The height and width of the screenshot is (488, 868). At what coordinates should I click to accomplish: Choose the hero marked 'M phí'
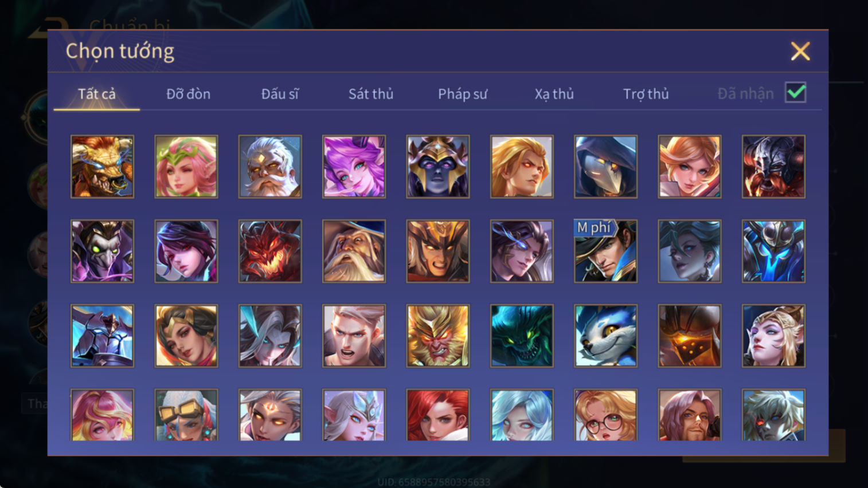coord(605,251)
